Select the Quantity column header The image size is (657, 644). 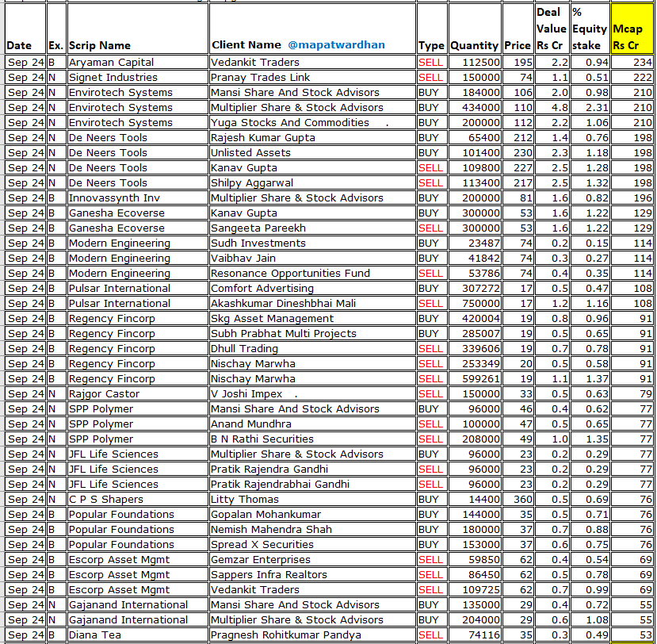tap(475, 29)
